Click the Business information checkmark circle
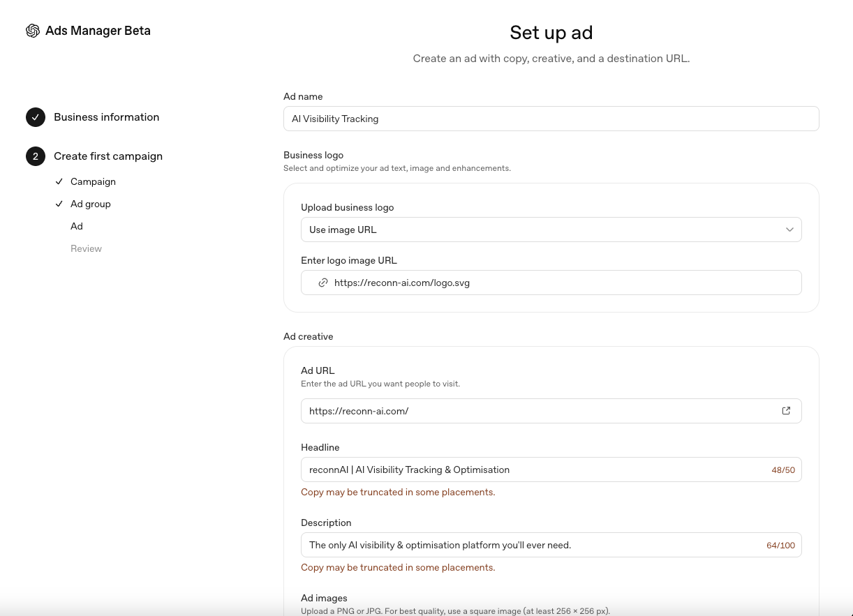 (x=36, y=117)
